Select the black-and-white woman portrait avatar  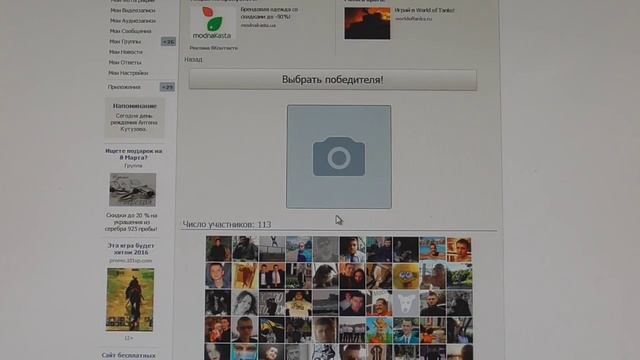245,303
